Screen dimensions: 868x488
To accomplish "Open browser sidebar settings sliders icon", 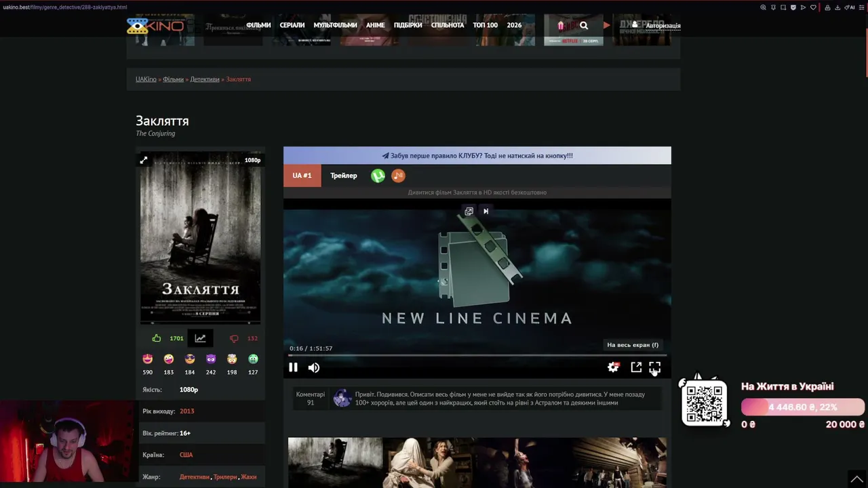I will click(862, 7).
